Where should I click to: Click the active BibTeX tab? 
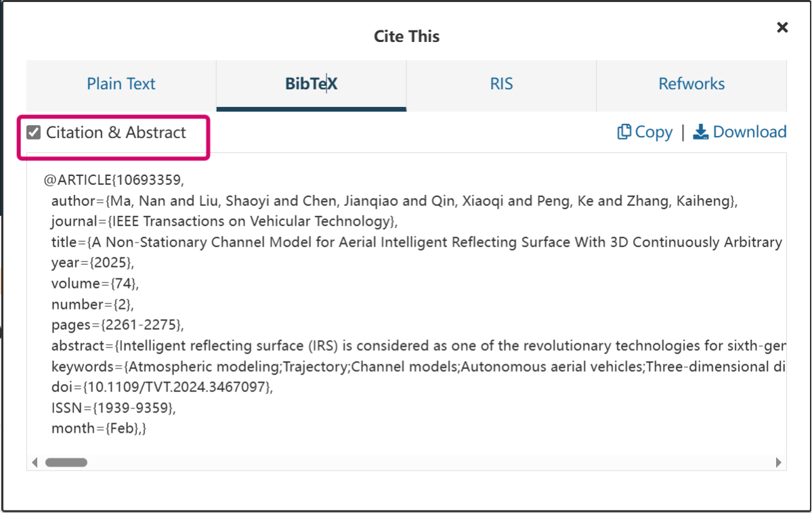[311, 83]
